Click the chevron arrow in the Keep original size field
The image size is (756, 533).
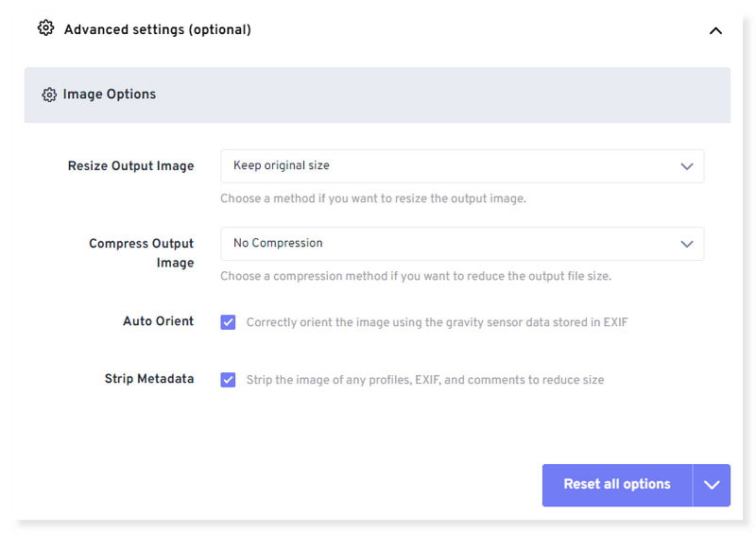(687, 166)
